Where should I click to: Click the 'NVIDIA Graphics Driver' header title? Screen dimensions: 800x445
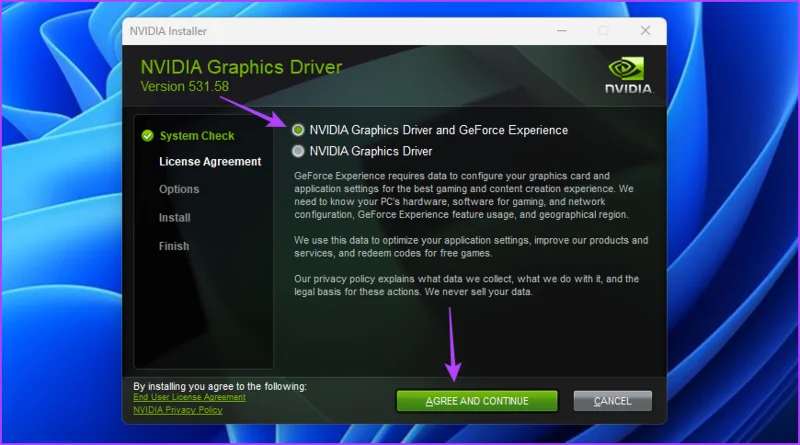click(241, 67)
